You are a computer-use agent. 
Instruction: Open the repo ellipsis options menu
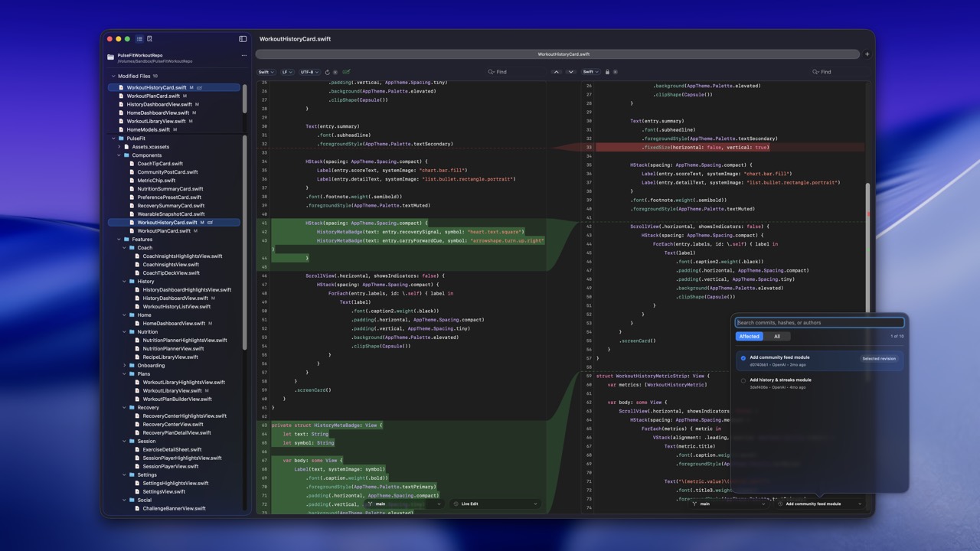(244, 55)
